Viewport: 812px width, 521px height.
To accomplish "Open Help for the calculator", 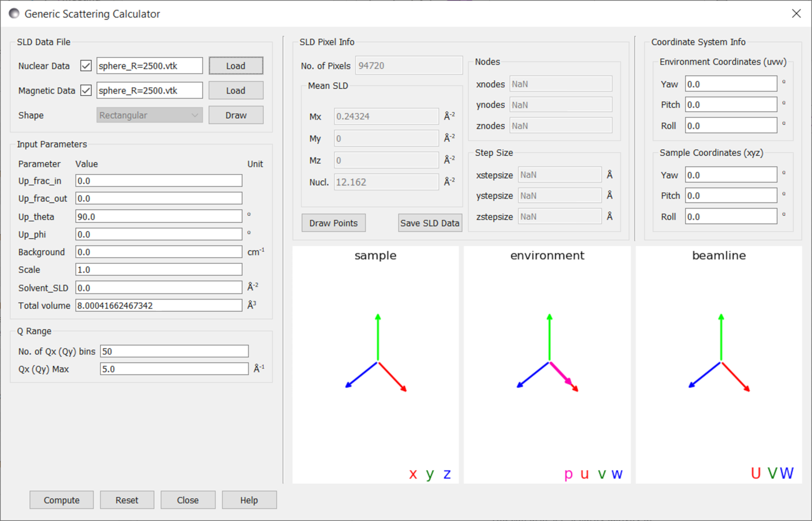I will (249, 500).
